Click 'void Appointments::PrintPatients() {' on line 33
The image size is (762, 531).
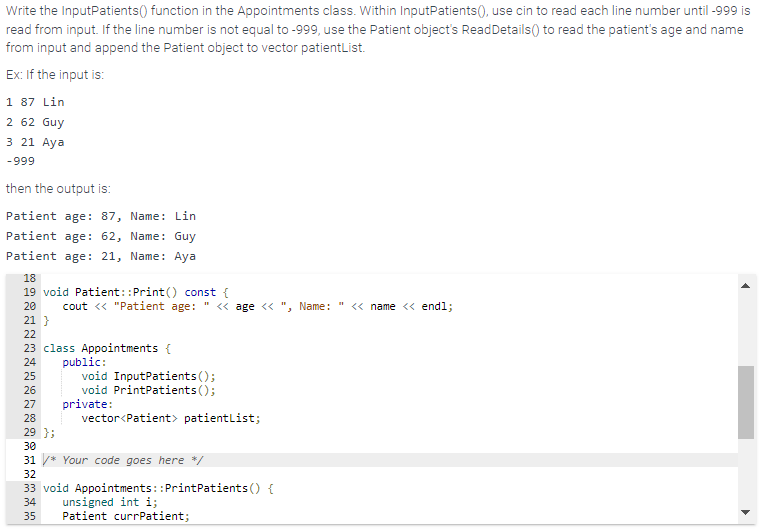158,488
